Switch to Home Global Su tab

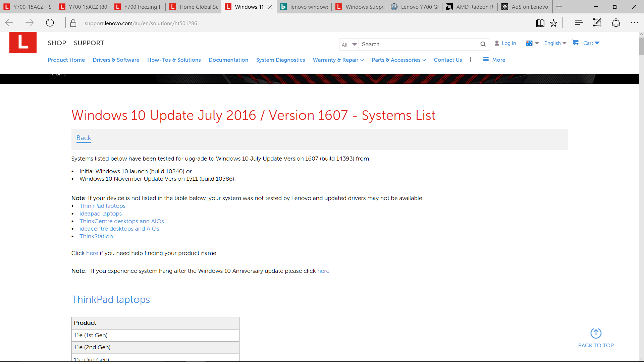[194, 7]
